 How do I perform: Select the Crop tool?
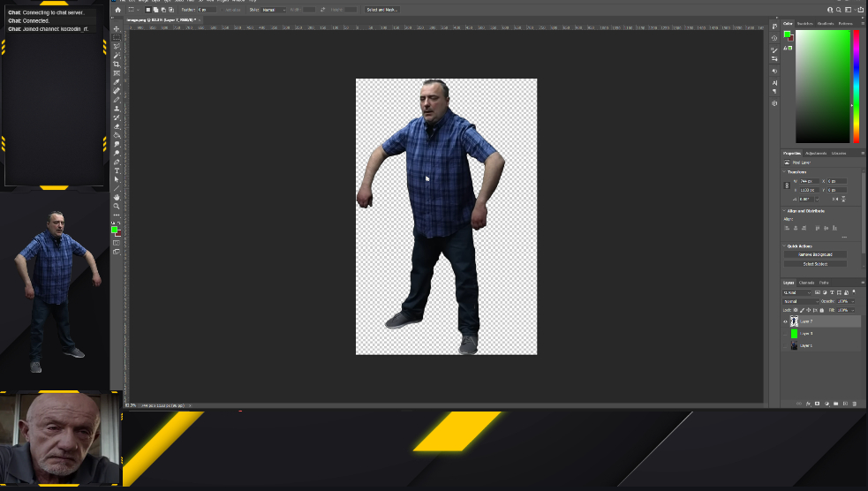(x=117, y=64)
